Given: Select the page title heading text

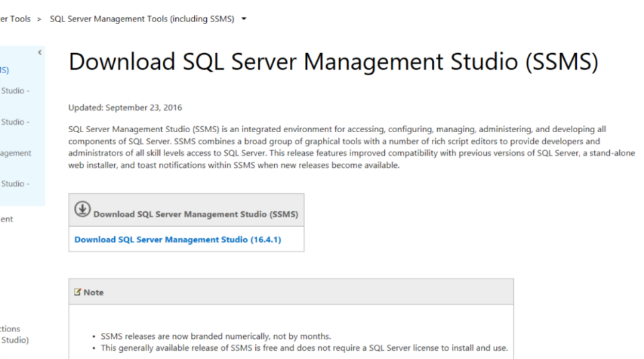Looking at the screenshot, I should [333, 62].
